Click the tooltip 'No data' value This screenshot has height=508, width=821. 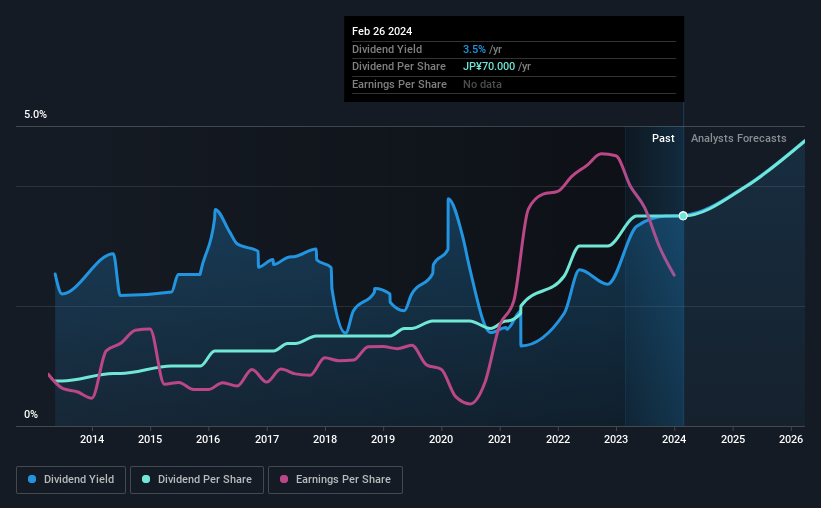(x=482, y=84)
